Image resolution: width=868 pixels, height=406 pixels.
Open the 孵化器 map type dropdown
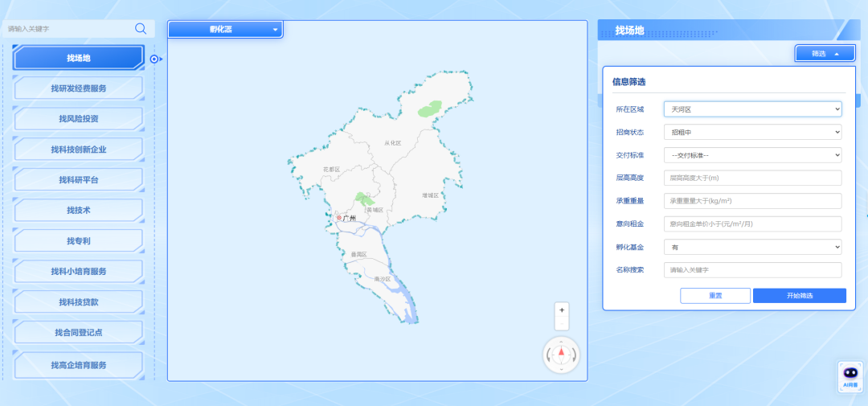pos(225,30)
